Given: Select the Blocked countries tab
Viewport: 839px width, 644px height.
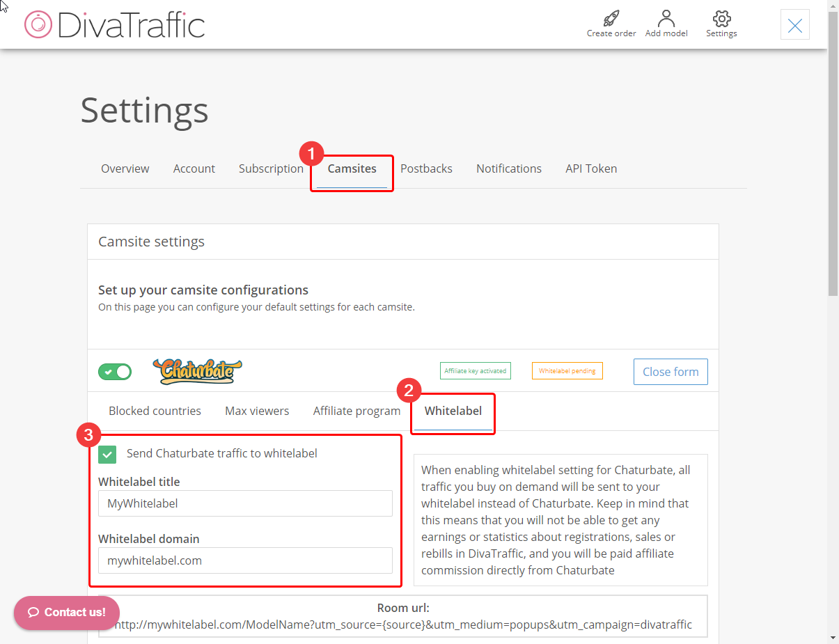Looking at the screenshot, I should [x=155, y=411].
